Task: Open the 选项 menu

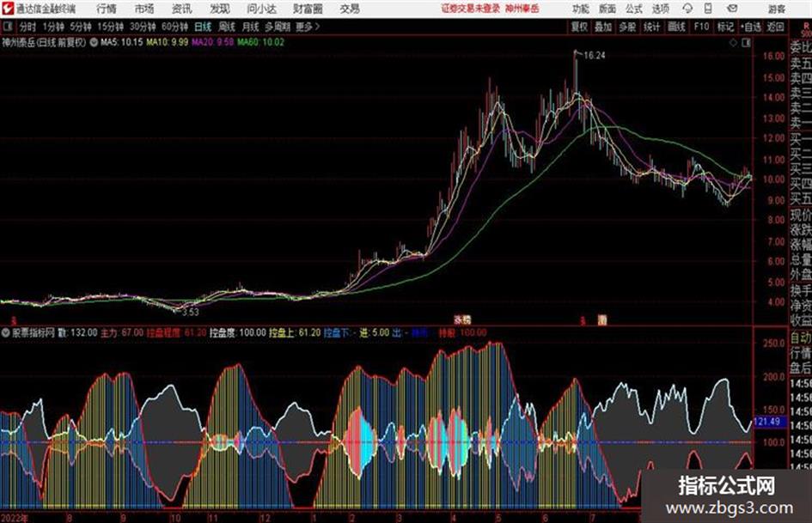Action: pyautogui.click(x=660, y=9)
